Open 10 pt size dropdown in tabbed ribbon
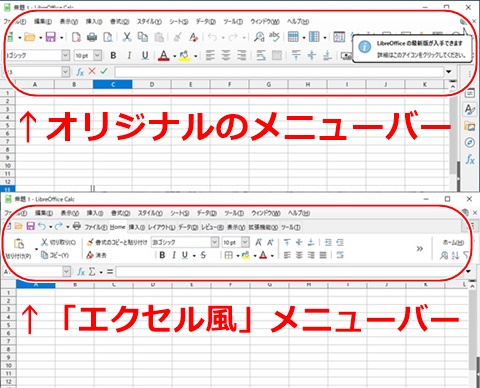Screen dimensions: 480x388 coord(245,242)
